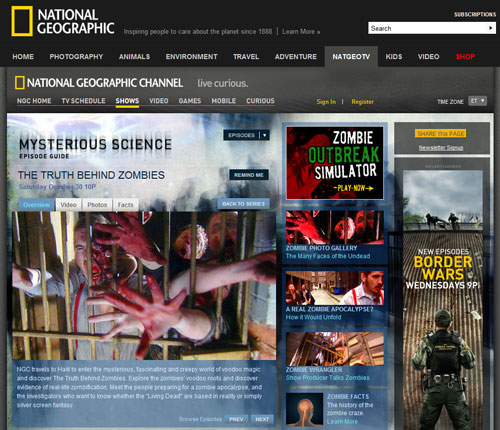Click The Truth Behind Zombies heading
The image size is (500, 430).
(91, 175)
